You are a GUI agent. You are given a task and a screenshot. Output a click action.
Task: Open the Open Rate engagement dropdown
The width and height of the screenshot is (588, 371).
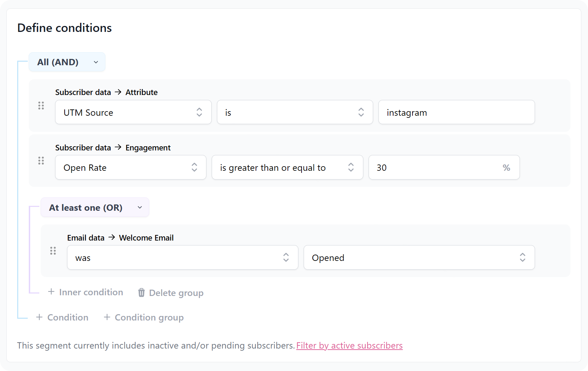click(x=131, y=168)
